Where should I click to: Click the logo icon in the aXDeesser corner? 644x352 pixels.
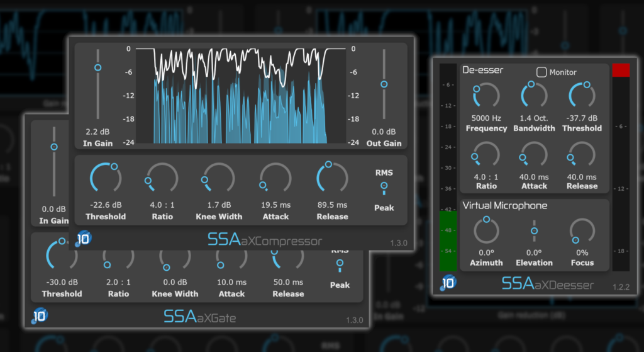pos(448,283)
